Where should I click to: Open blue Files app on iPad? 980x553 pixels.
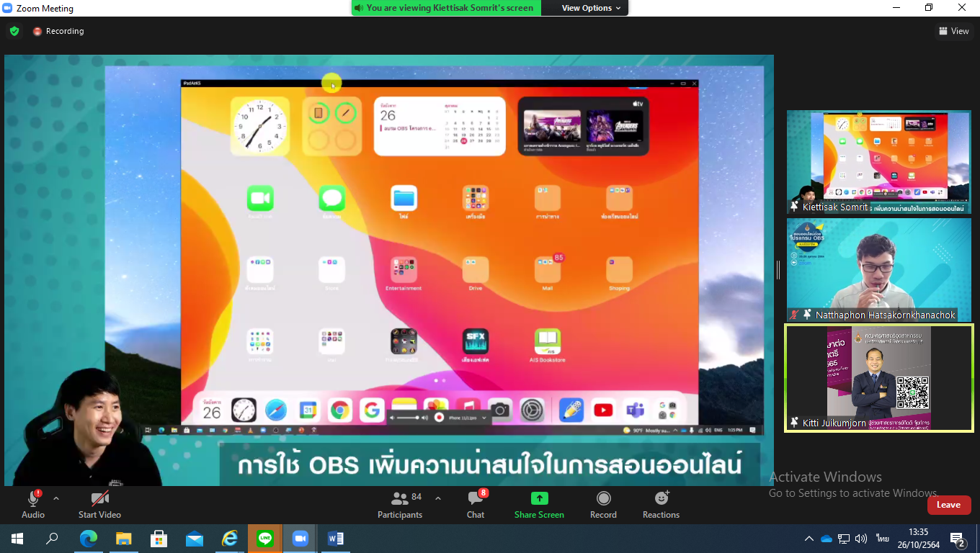click(404, 198)
